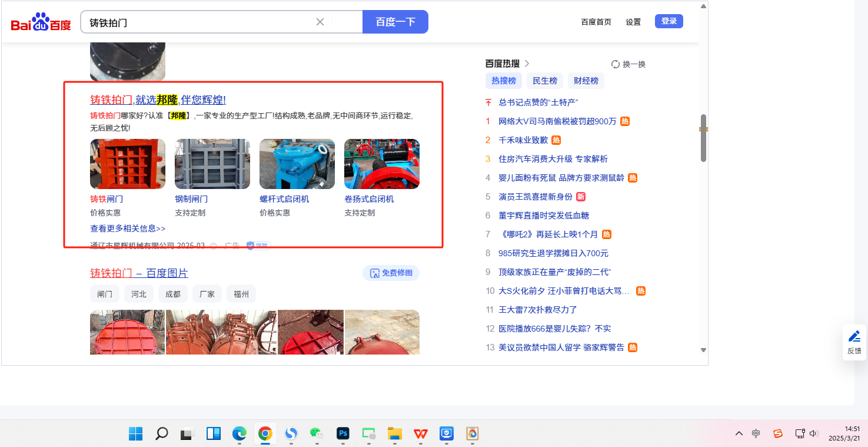Open the 螺杆式启闭机 product link
Viewport: 868px width, 447px height.
pyautogui.click(x=284, y=199)
